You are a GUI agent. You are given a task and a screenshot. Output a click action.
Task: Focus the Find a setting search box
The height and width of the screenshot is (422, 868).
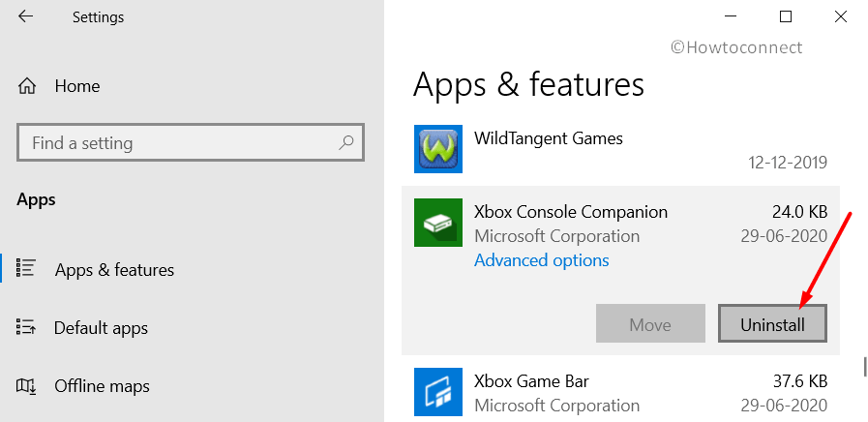pyautogui.click(x=191, y=143)
